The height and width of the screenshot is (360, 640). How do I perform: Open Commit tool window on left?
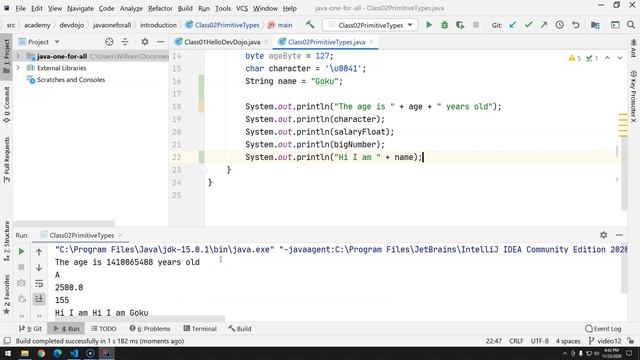point(6,105)
